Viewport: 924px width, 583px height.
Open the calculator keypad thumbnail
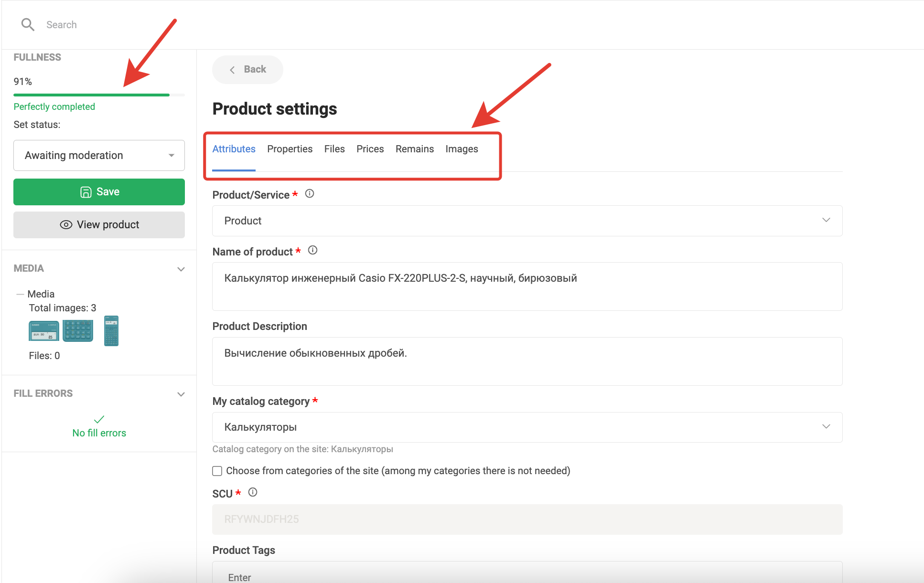[78, 331]
